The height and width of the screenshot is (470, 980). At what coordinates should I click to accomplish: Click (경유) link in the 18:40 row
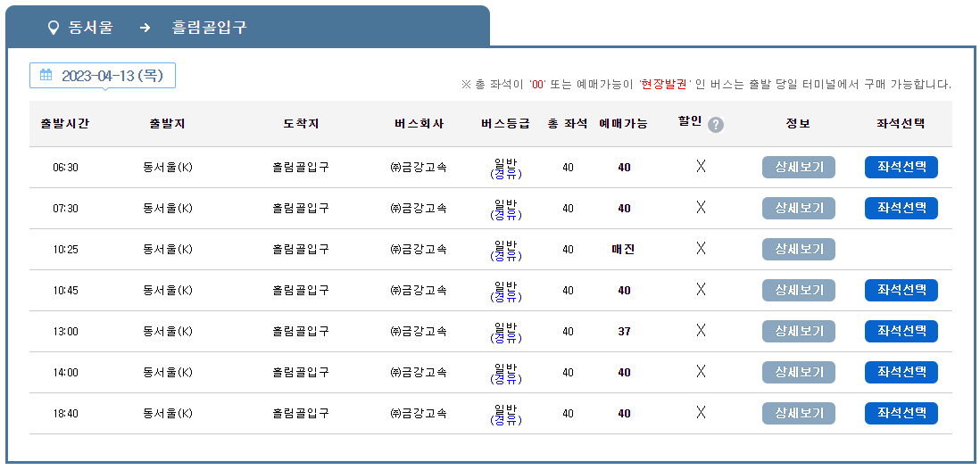[506, 419]
